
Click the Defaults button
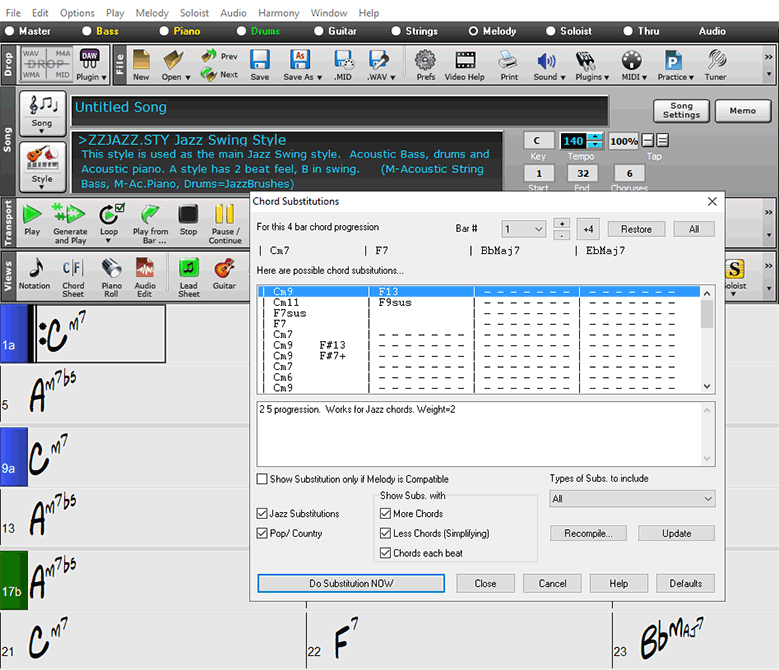(686, 583)
